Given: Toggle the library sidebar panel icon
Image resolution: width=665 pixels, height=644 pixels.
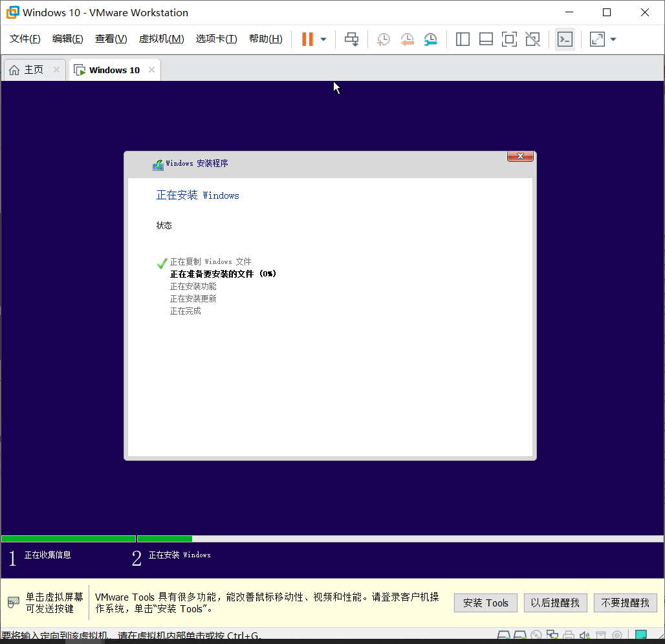Looking at the screenshot, I should 463,39.
